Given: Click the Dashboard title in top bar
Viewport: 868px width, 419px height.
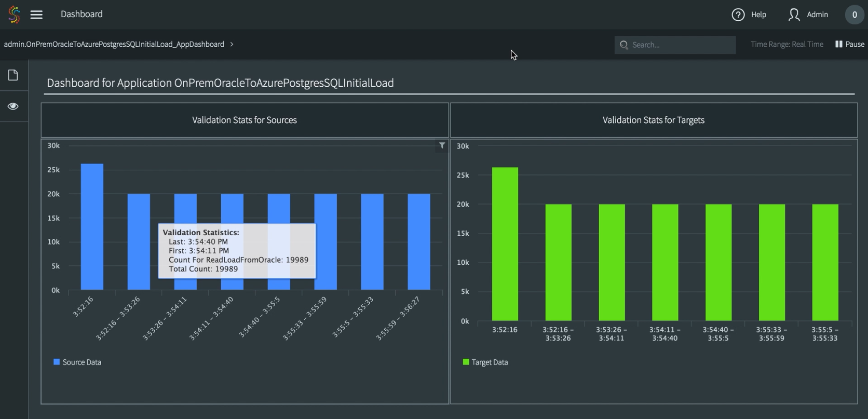Looking at the screenshot, I should (x=82, y=14).
